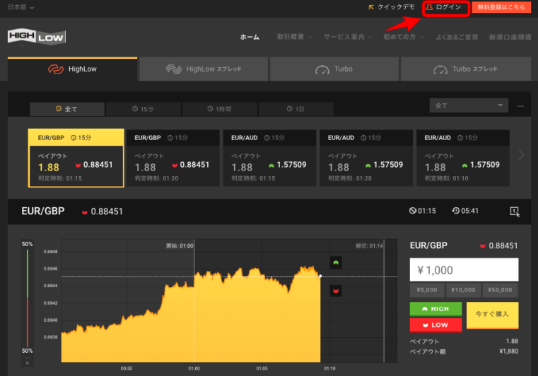The width and height of the screenshot is (538, 376).
Task: Click the HighLow logo
Action: click(x=37, y=36)
